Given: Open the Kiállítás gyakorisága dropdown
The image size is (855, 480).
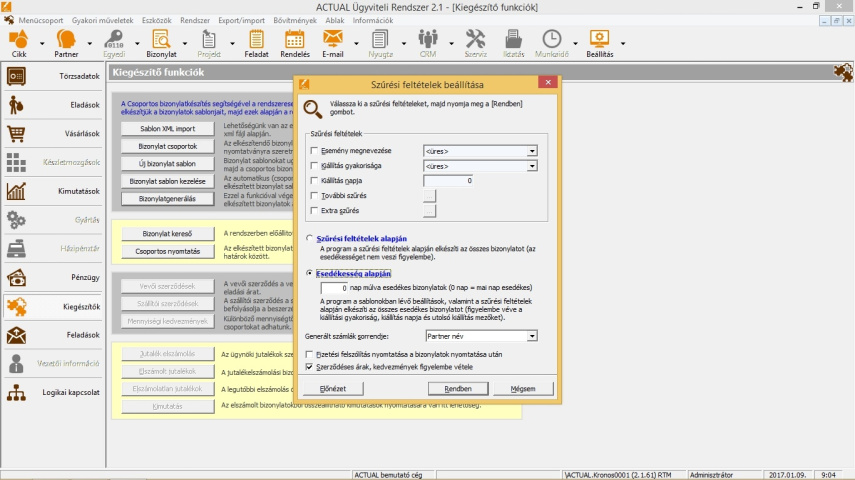Looking at the screenshot, I should tap(532, 166).
